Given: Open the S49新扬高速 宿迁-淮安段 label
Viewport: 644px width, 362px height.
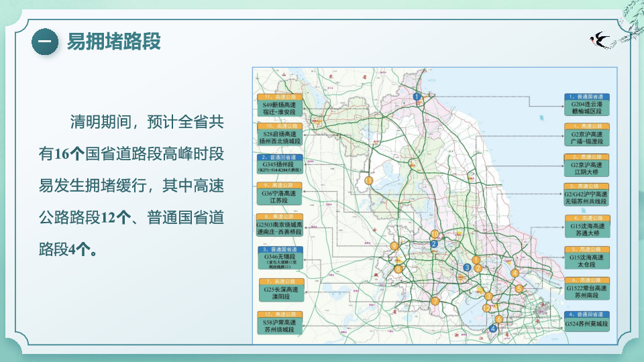Looking at the screenshot, I should click(x=280, y=105).
